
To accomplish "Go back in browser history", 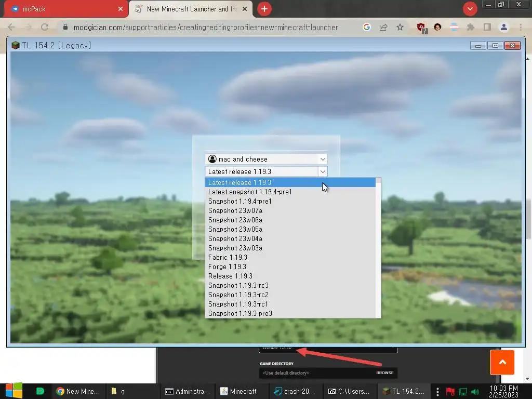I will tap(11, 27).
